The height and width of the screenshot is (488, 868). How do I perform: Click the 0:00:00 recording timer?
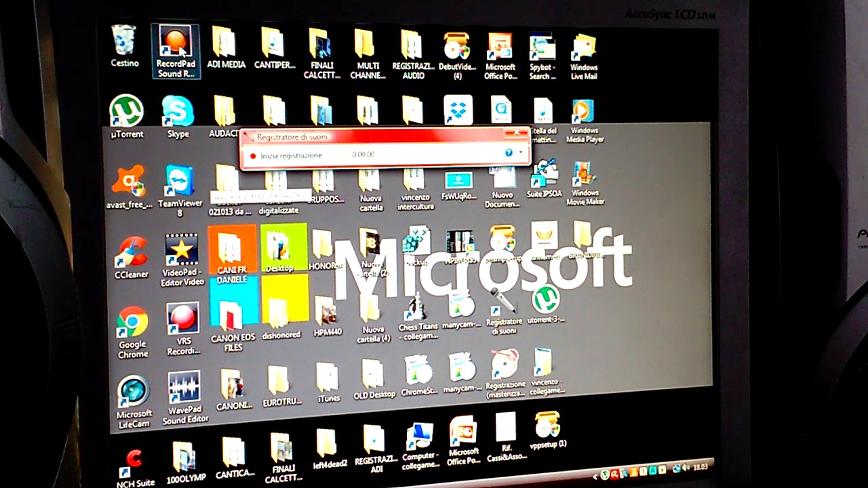pos(363,155)
